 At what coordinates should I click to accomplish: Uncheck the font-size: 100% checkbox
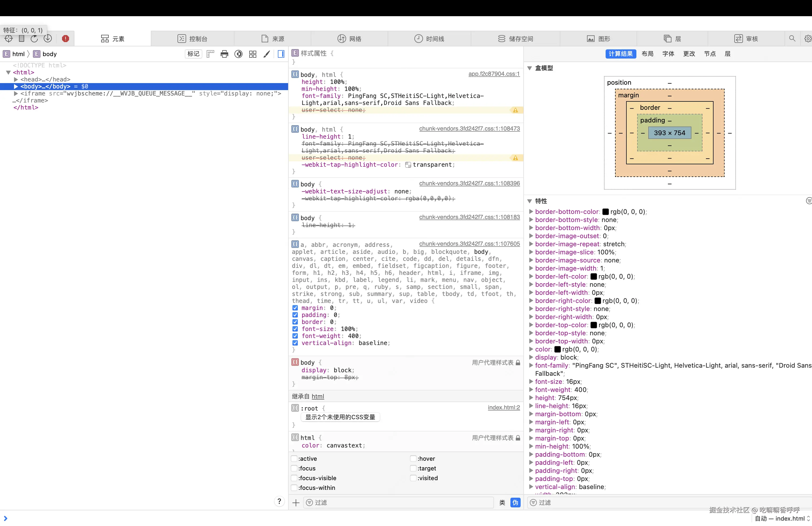[x=295, y=329]
